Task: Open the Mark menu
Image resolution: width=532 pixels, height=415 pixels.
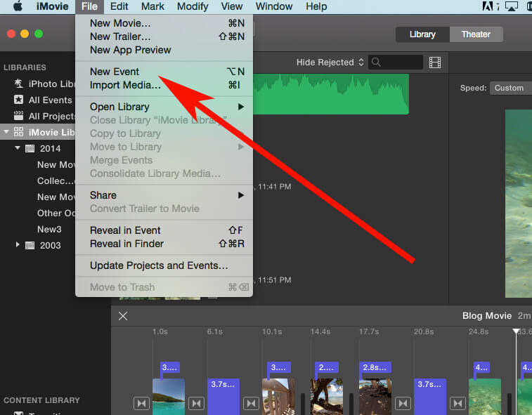Action: coord(153,6)
